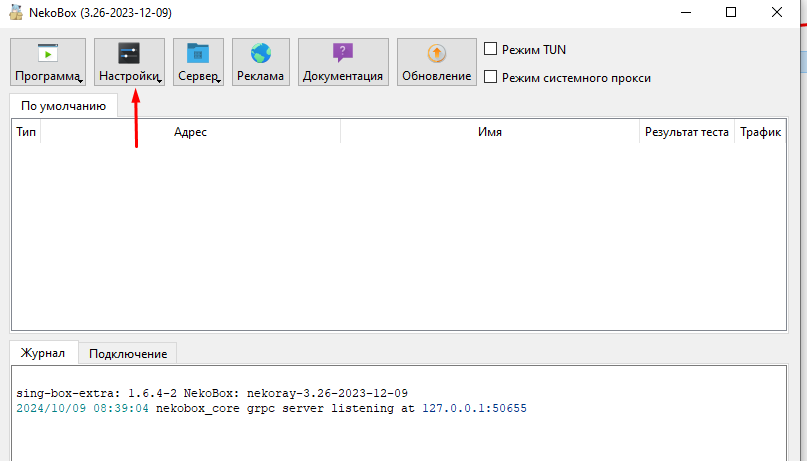Switch to the Подключение tab

[127, 353]
